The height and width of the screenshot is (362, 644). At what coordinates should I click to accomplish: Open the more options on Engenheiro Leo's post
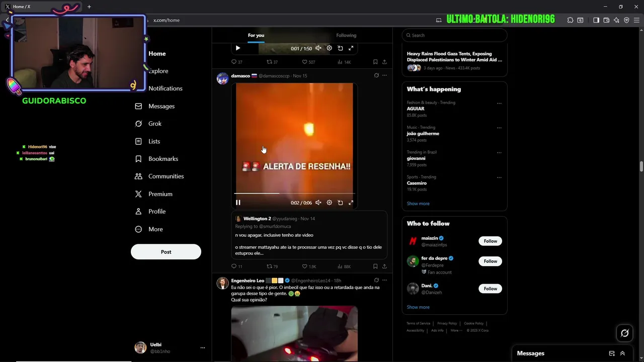[x=384, y=280]
